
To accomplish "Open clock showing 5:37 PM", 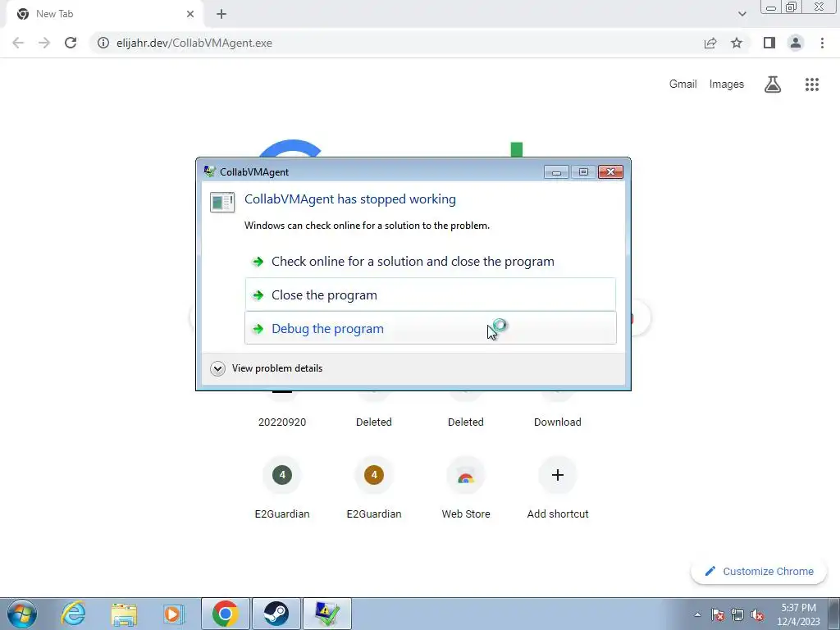I will 798,614.
